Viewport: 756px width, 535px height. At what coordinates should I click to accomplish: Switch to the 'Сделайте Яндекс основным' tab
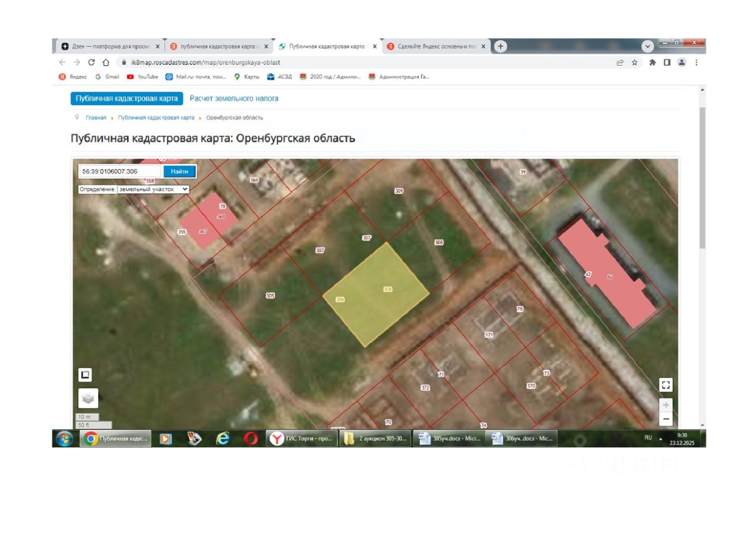tap(436, 46)
